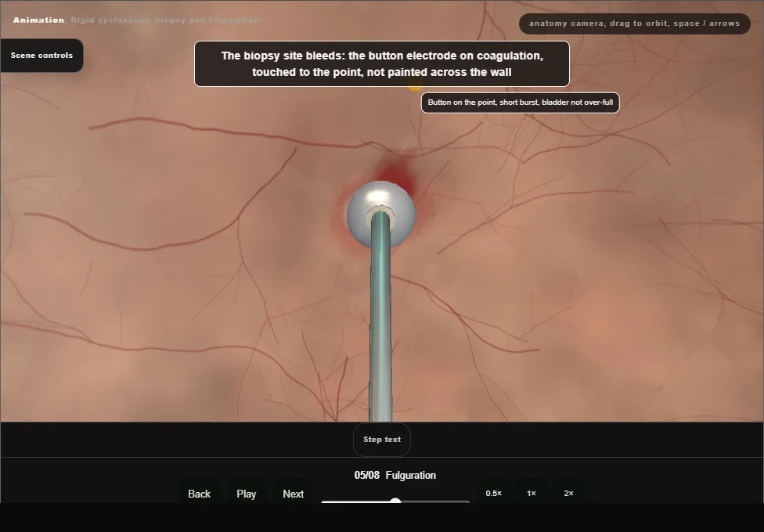Set playback speed to 1×
Screen dimensions: 764x532
coord(532,493)
